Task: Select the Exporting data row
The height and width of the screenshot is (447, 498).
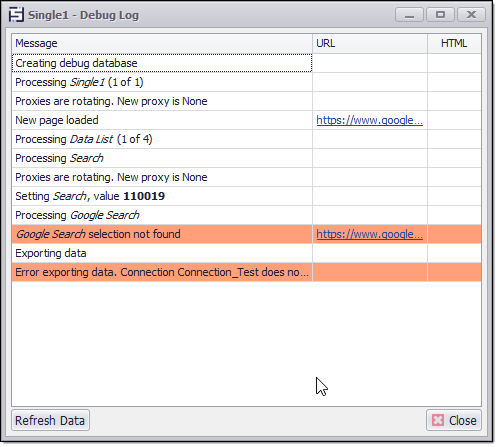Action: [x=246, y=253]
